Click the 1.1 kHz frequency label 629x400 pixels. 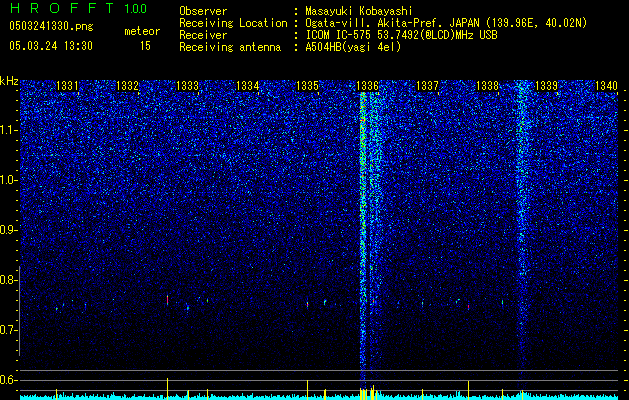8,130
